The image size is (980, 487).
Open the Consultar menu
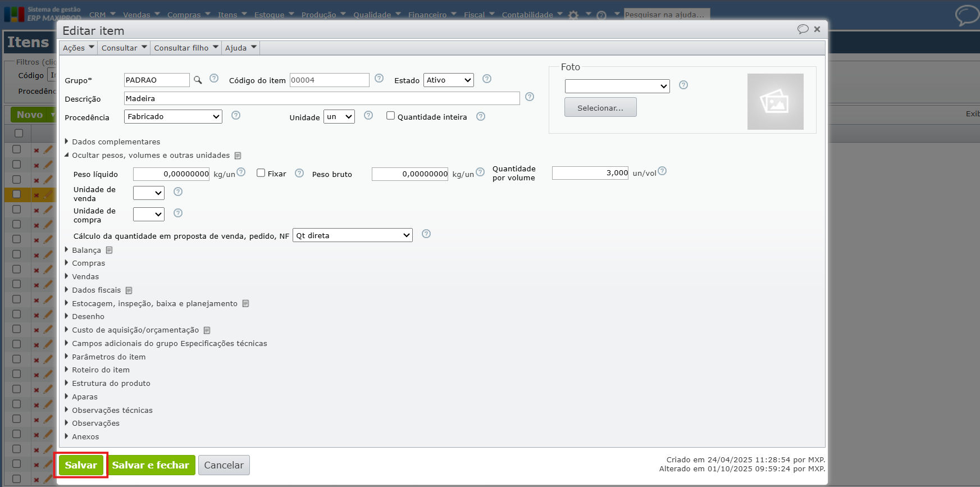click(x=124, y=48)
